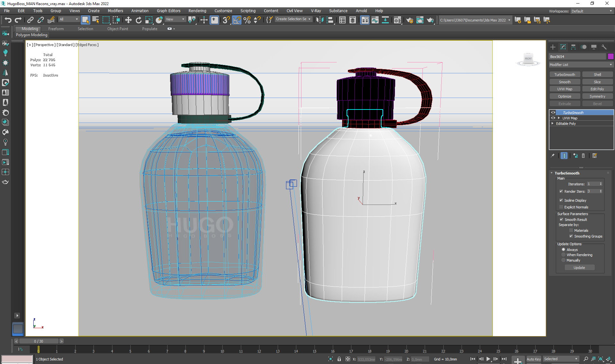Click the Update button
Image resolution: width=615 pixels, height=364 pixels.
[579, 268]
